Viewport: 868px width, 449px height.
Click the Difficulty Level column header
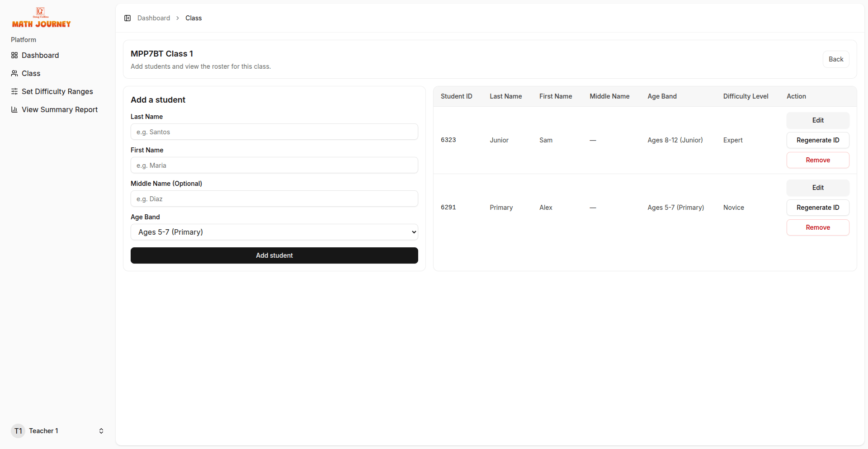(745, 96)
